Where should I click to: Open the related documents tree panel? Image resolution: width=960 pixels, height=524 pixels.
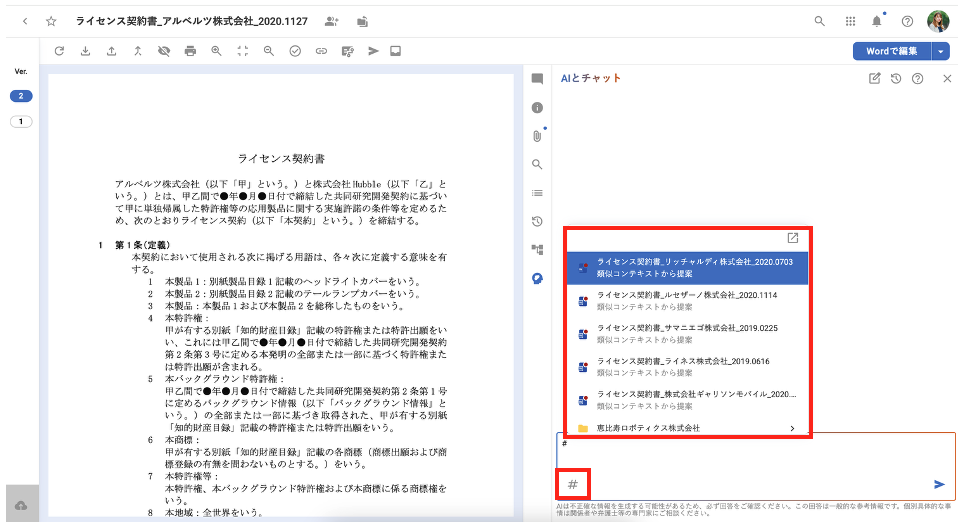[537, 250]
